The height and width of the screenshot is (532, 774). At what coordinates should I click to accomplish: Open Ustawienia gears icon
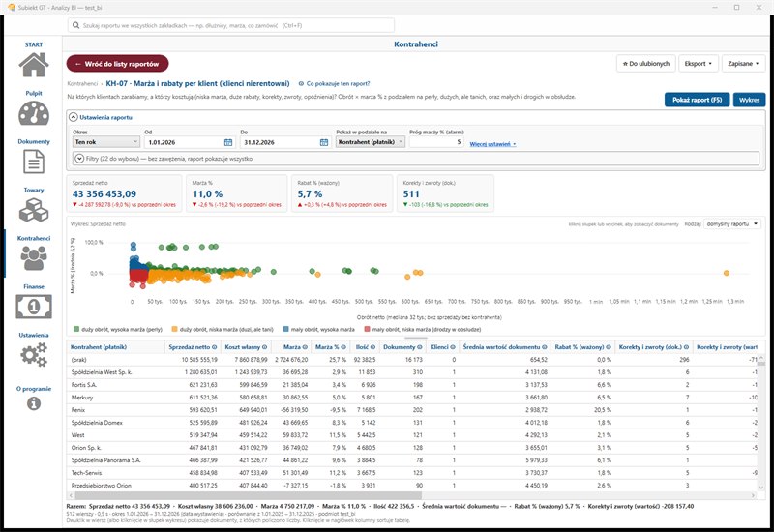(34, 355)
